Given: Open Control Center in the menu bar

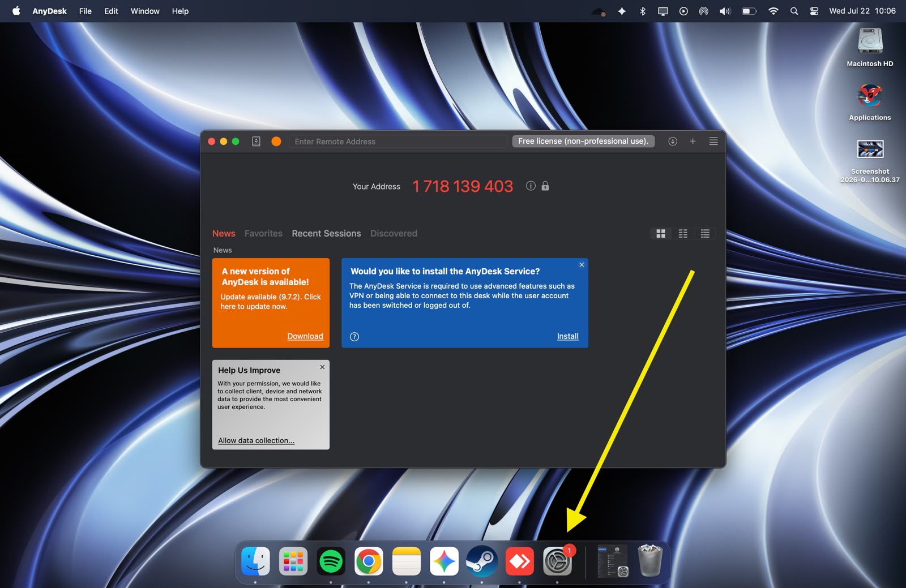Looking at the screenshot, I should [814, 11].
